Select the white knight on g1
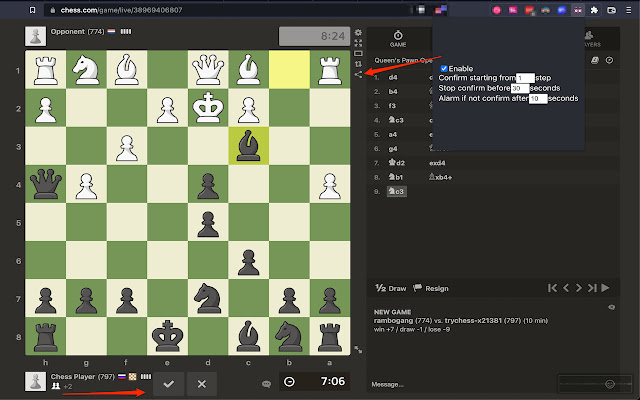 [86, 70]
